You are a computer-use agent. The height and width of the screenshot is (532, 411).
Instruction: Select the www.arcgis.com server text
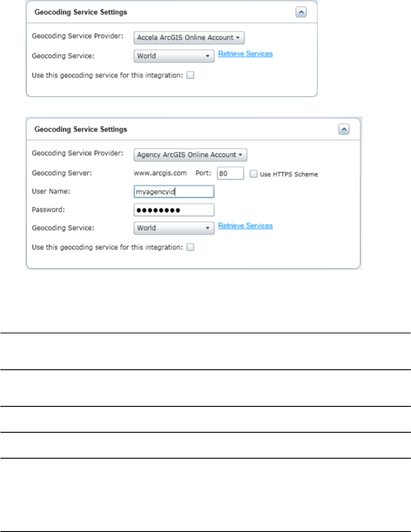pos(160,173)
